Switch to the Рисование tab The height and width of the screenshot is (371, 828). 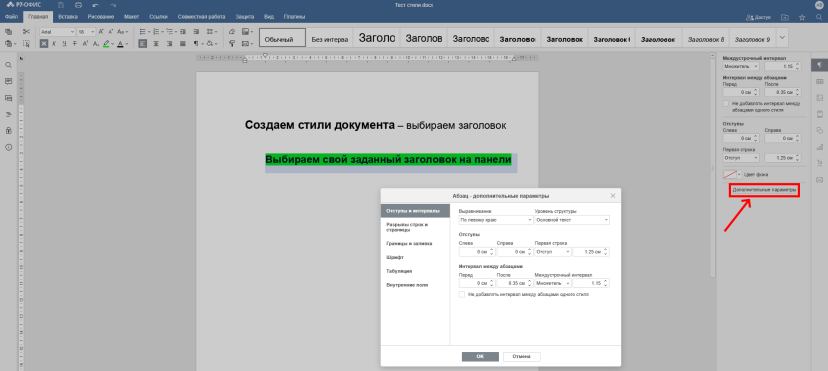click(100, 17)
